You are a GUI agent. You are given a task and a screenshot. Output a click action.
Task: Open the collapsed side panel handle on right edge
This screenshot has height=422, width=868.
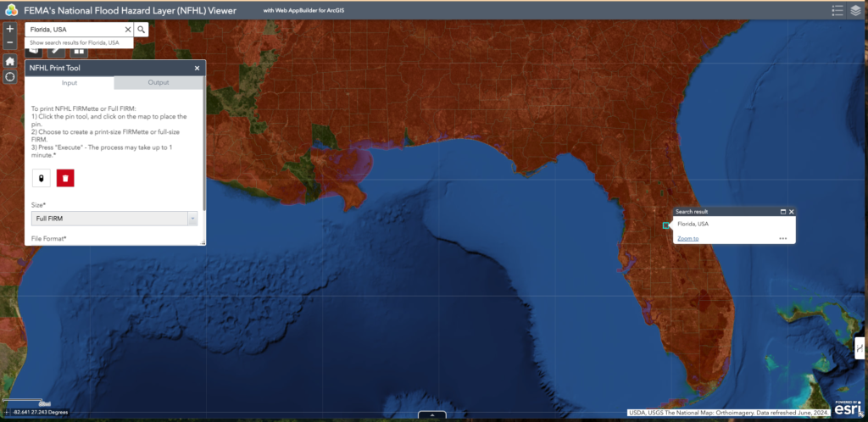pyautogui.click(x=860, y=348)
